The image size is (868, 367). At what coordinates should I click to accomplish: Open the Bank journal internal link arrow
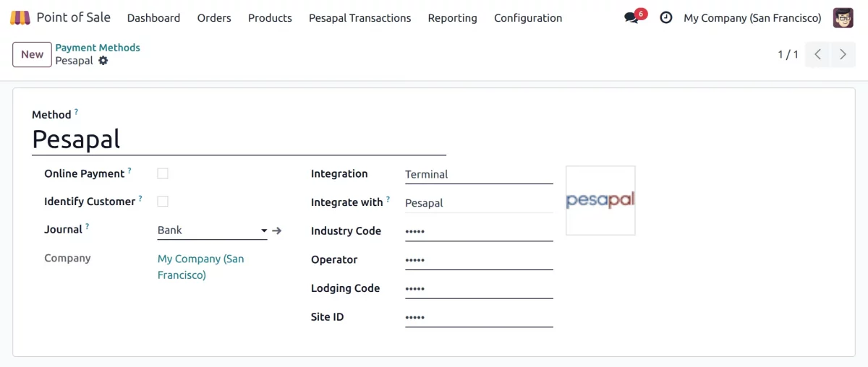pyautogui.click(x=277, y=230)
